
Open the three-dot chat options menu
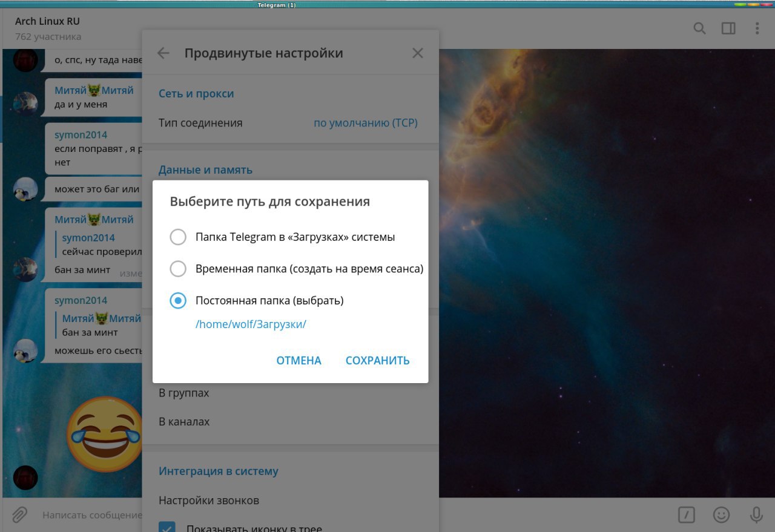point(757,28)
